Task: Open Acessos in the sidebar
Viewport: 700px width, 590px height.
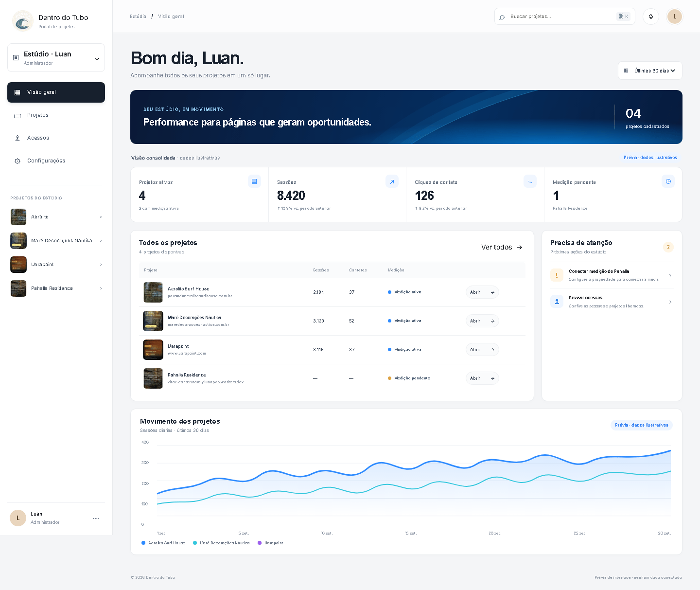Action: (56, 138)
